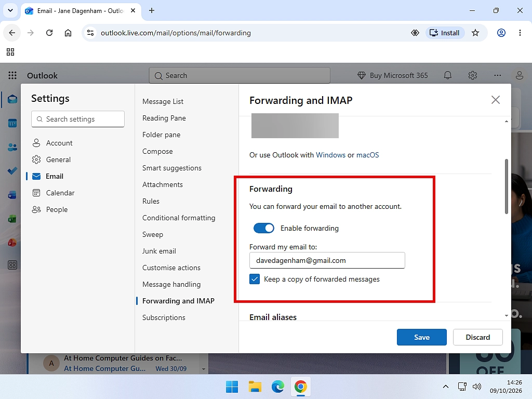The height and width of the screenshot is (399, 532).
Task: Open Chrome three-dot menu
Action: [520, 33]
